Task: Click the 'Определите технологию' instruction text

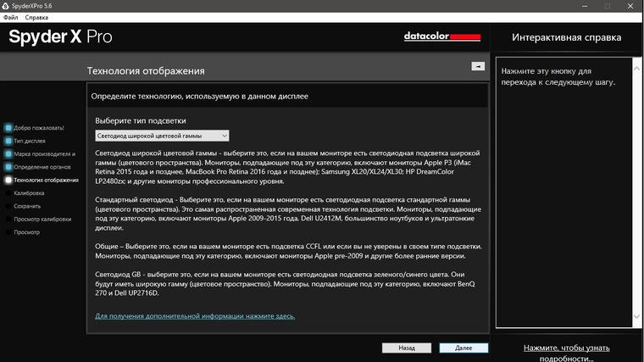Action: (200, 96)
